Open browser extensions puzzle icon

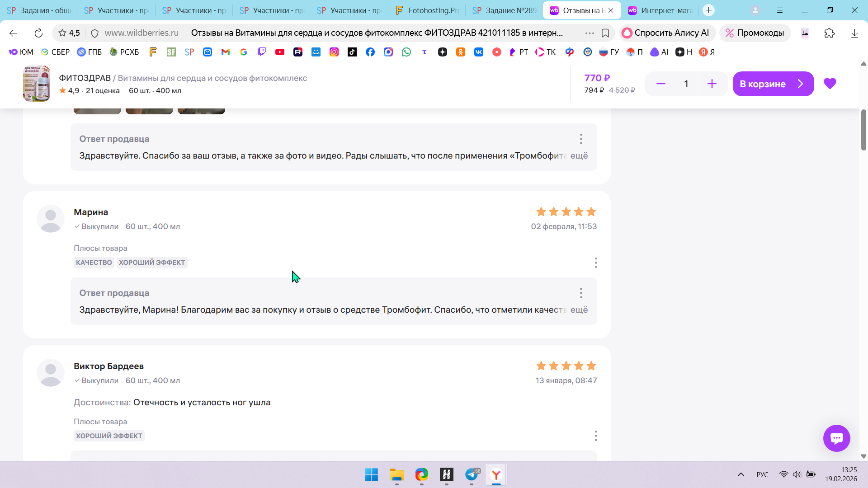coord(829,33)
